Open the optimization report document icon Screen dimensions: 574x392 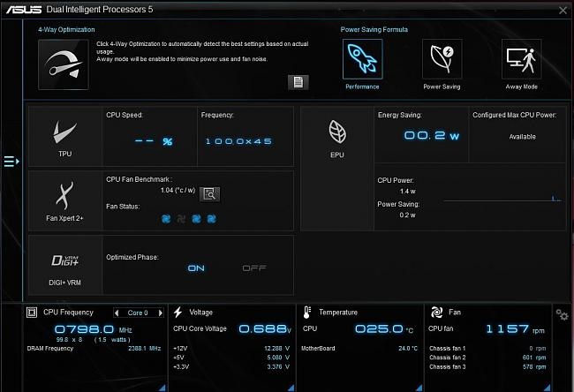(x=298, y=82)
